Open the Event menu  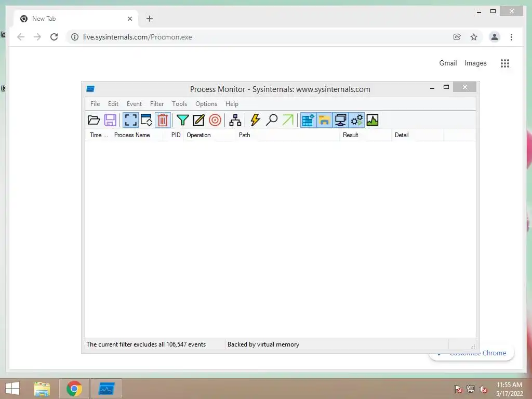pyautogui.click(x=134, y=104)
